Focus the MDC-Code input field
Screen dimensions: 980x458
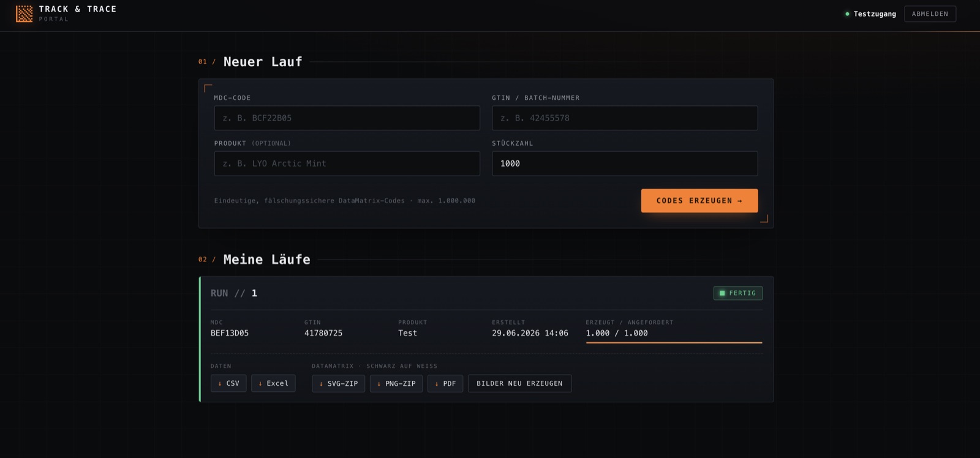[x=347, y=118]
